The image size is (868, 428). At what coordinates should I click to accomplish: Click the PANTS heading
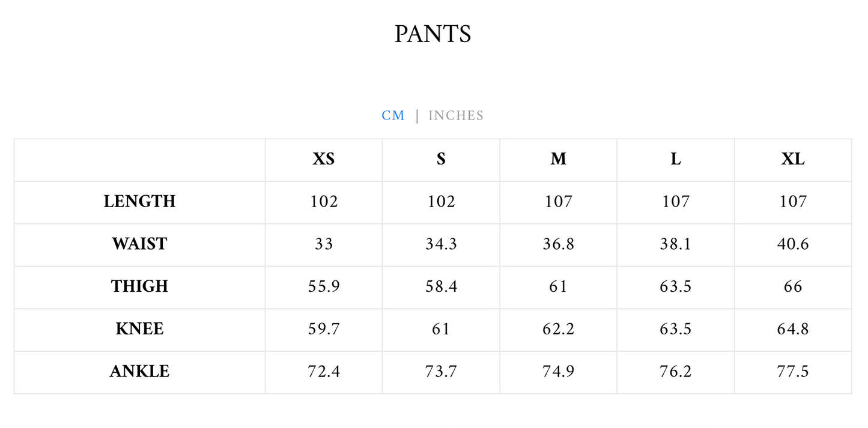[433, 34]
